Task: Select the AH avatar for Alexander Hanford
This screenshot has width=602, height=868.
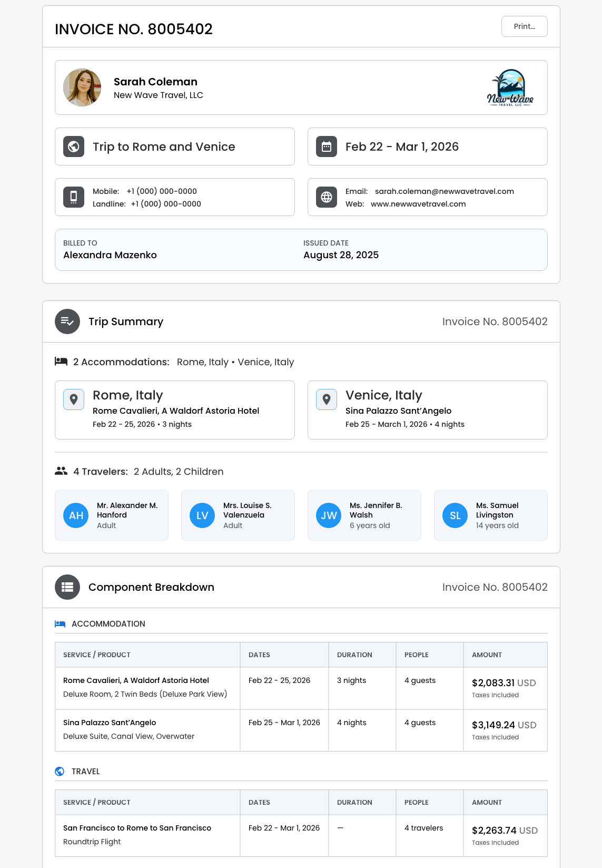Action: [76, 515]
